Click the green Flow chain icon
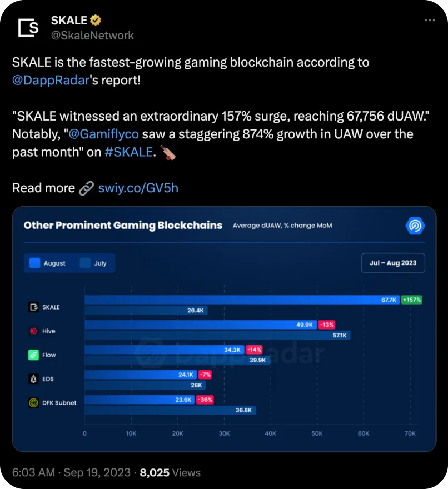Screen dimensions: 448x489 click(33, 355)
